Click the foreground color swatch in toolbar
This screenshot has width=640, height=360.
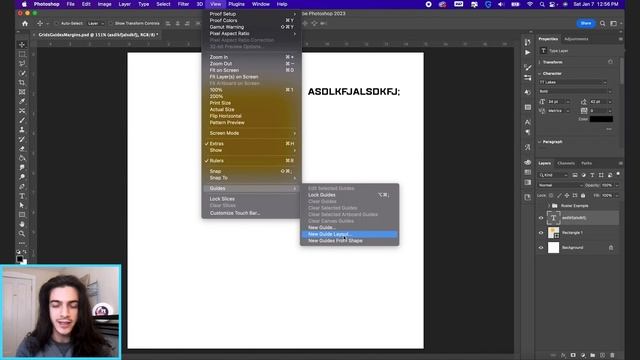coord(20,259)
